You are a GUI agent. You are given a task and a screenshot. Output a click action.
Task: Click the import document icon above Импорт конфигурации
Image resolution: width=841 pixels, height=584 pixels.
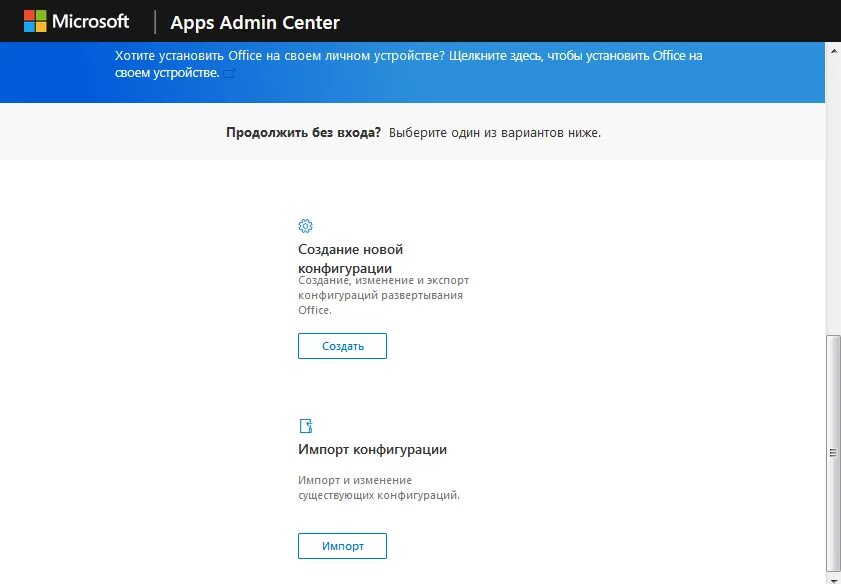pyautogui.click(x=305, y=426)
